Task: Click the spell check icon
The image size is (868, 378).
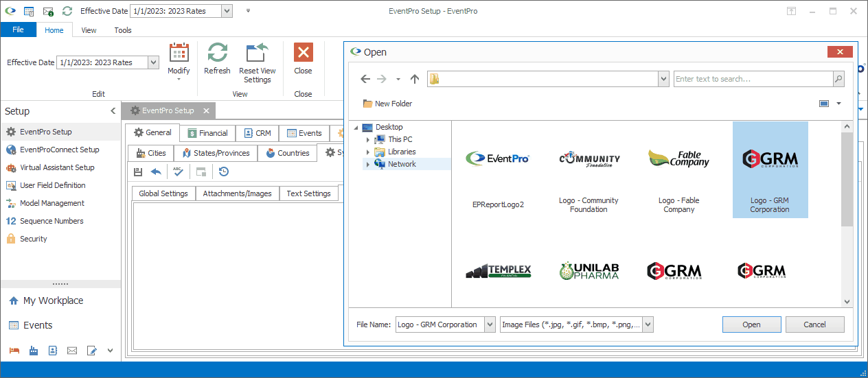Action: click(x=178, y=172)
